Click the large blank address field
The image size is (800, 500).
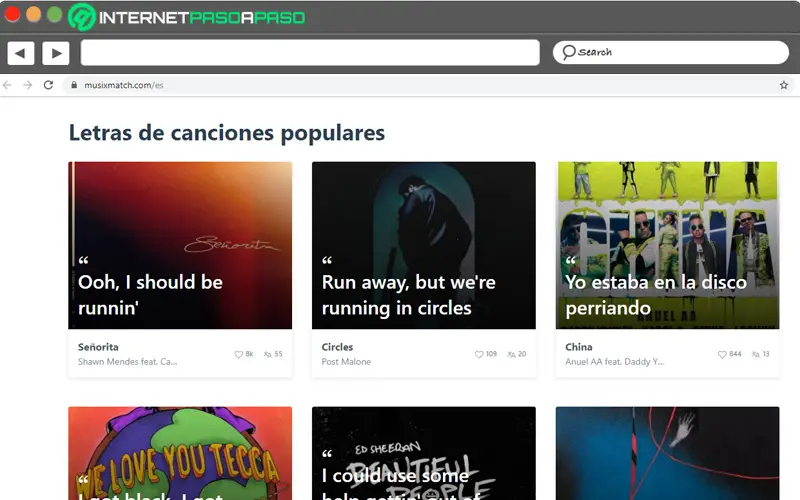point(310,53)
